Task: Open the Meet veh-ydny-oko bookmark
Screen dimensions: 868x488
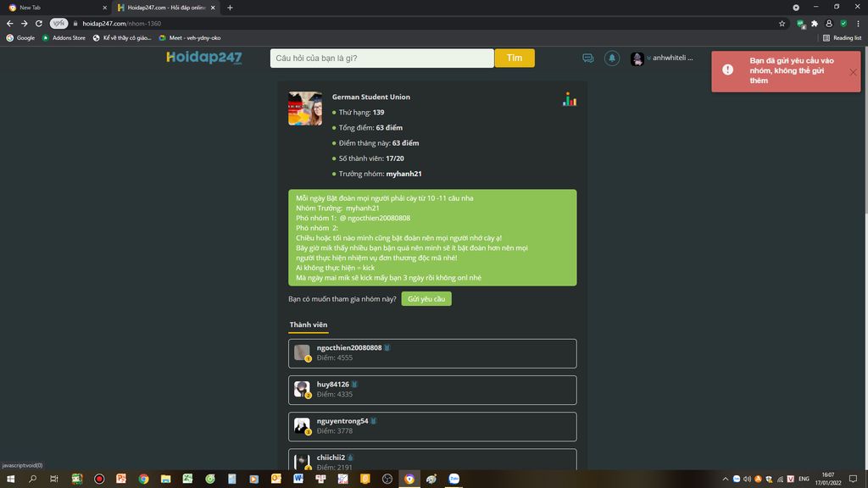Action: (x=189, y=37)
